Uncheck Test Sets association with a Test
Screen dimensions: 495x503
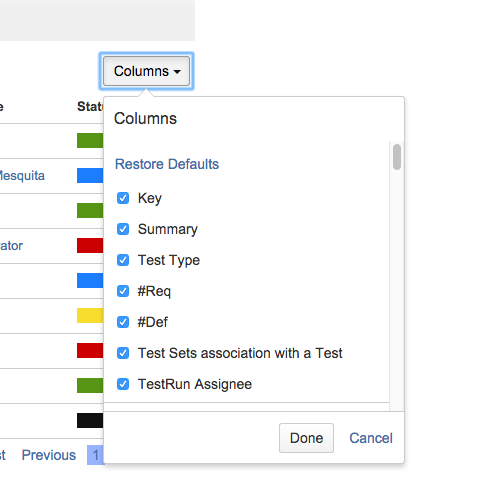(123, 353)
